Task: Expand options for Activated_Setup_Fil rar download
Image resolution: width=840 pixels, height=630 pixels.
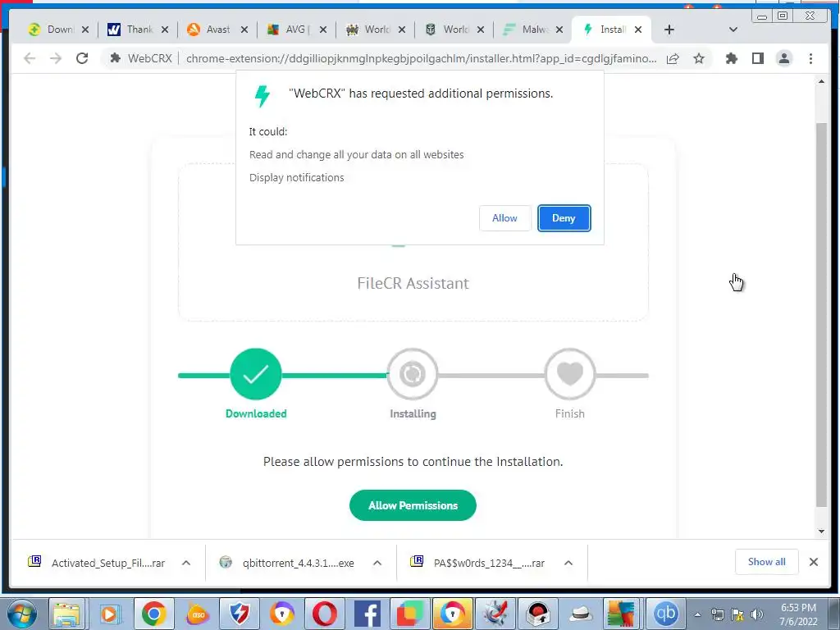Action: (x=186, y=563)
